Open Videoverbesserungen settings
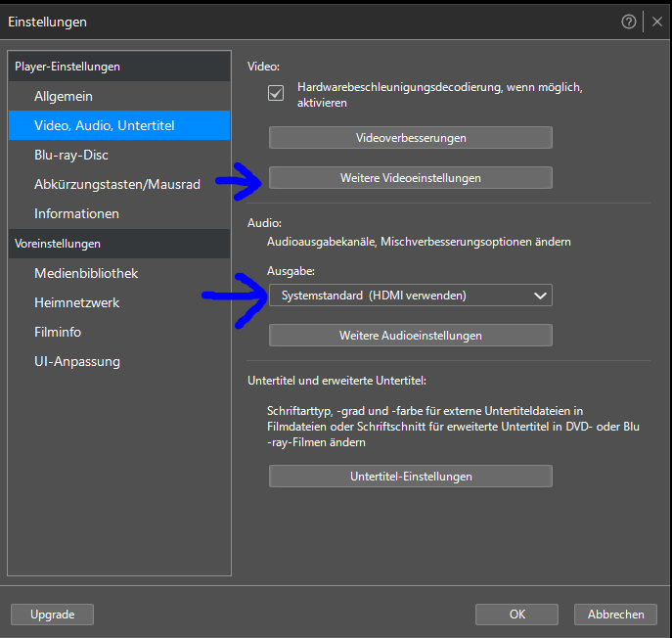The image size is (672, 638). [411, 138]
